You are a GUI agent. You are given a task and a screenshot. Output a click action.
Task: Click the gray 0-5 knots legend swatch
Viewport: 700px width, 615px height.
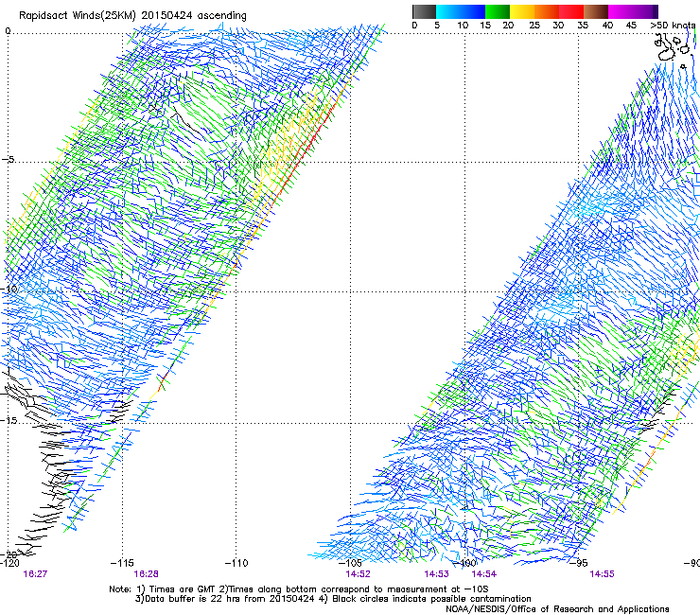pos(424,11)
